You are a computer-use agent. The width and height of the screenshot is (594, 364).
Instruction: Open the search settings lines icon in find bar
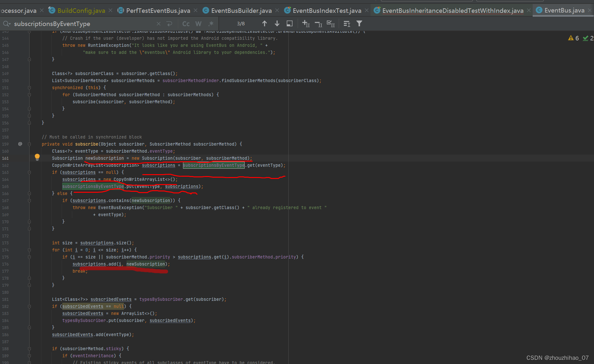pos(347,24)
